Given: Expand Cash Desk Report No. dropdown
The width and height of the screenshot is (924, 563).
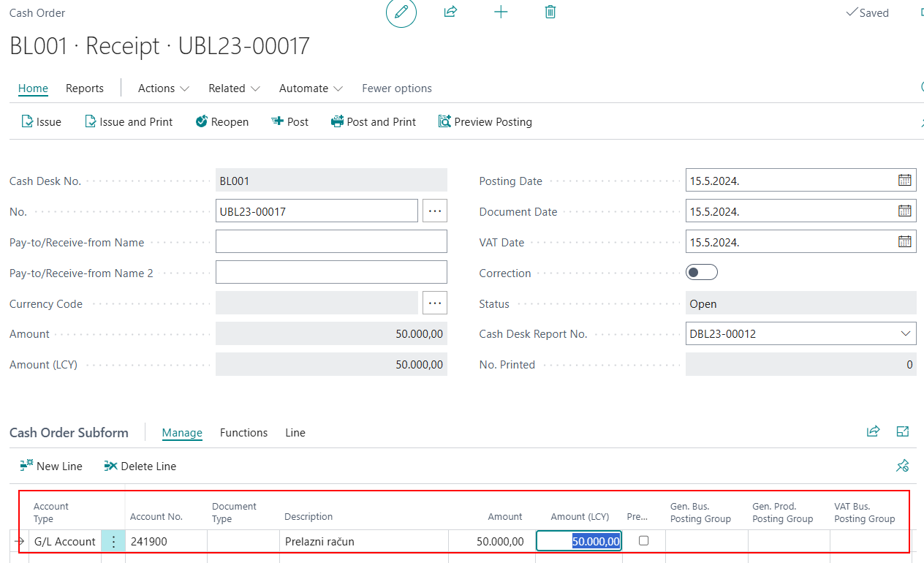Looking at the screenshot, I should 904,334.
